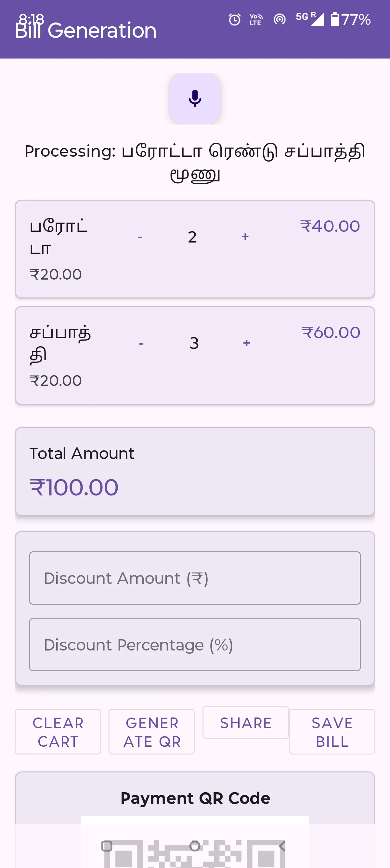
Task: Decrease சப்பாத்தி quantity with minus
Action: 141,343
